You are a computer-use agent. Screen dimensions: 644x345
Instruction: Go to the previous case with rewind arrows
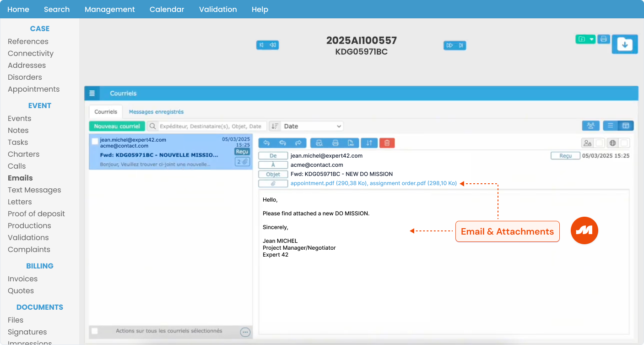273,45
